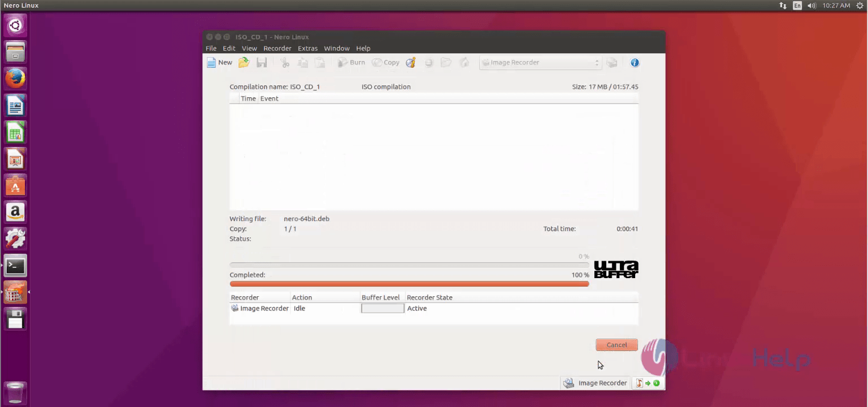Click the Buffer Level indicator bar
The width and height of the screenshot is (868, 407).
[383, 309]
